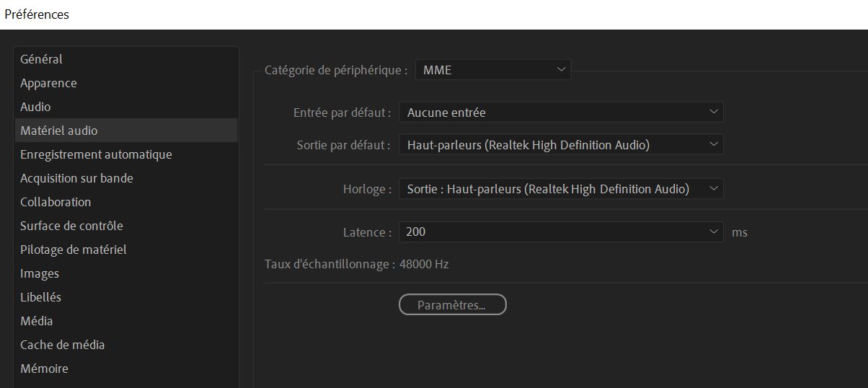This screenshot has height=388, width=868.
Task: Click the Paramètres... button
Action: tap(453, 305)
